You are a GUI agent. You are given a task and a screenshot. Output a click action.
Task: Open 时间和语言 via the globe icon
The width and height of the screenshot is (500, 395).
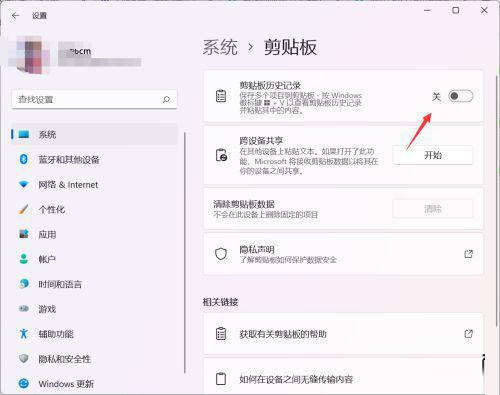pos(23,284)
